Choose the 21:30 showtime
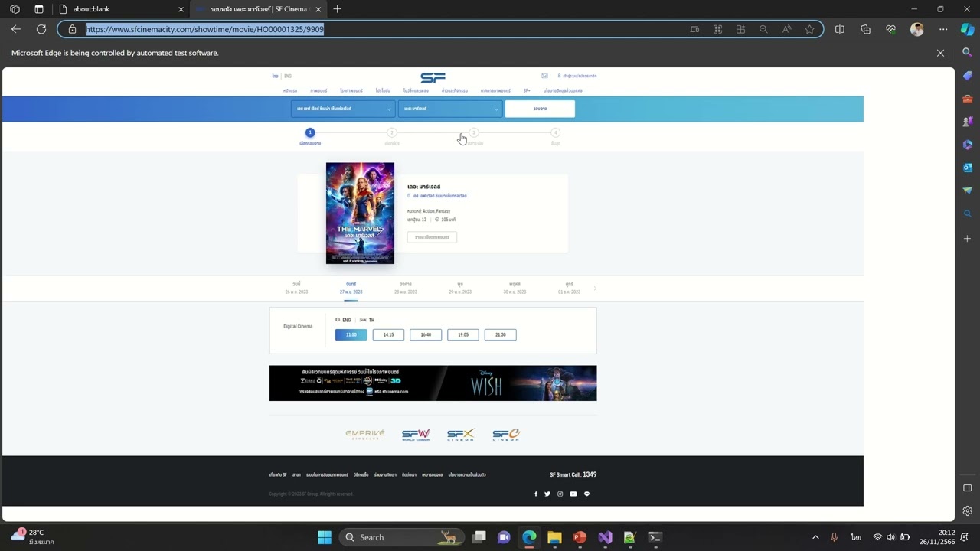The height and width of the screenshot is (551, 980). (501, 334)
